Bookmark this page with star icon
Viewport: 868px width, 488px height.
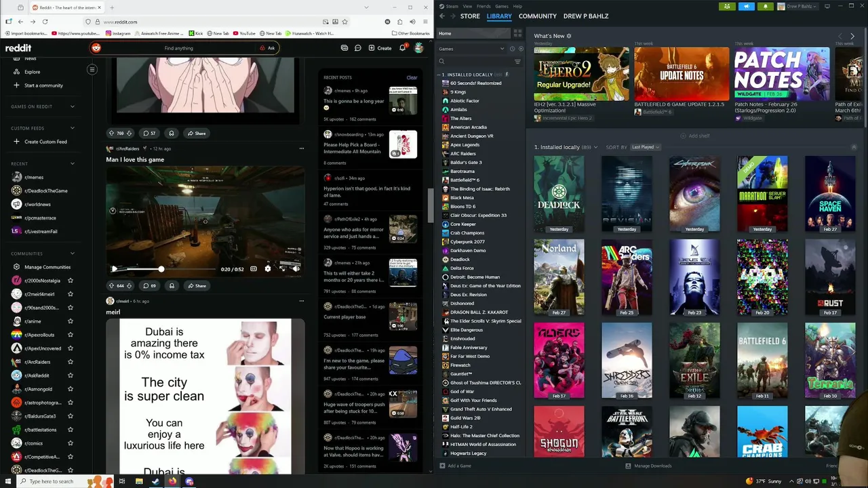pyautogui.click(x=345, y=22)
